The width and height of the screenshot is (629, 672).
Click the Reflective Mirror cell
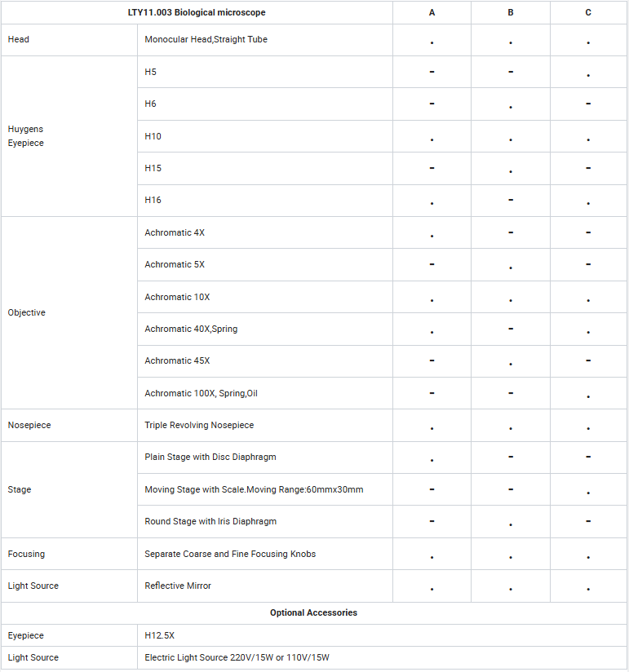pyautogui.click(x=265, y=586)
